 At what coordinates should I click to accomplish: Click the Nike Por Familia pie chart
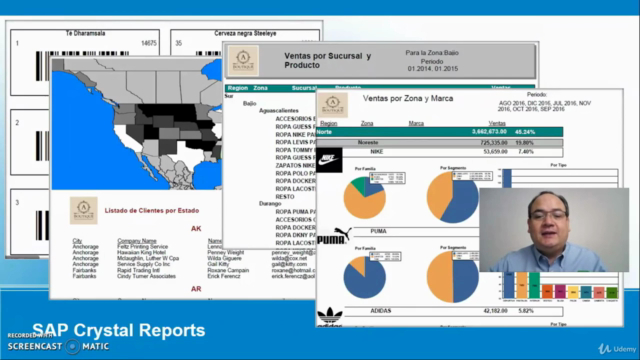coord(364,198)
